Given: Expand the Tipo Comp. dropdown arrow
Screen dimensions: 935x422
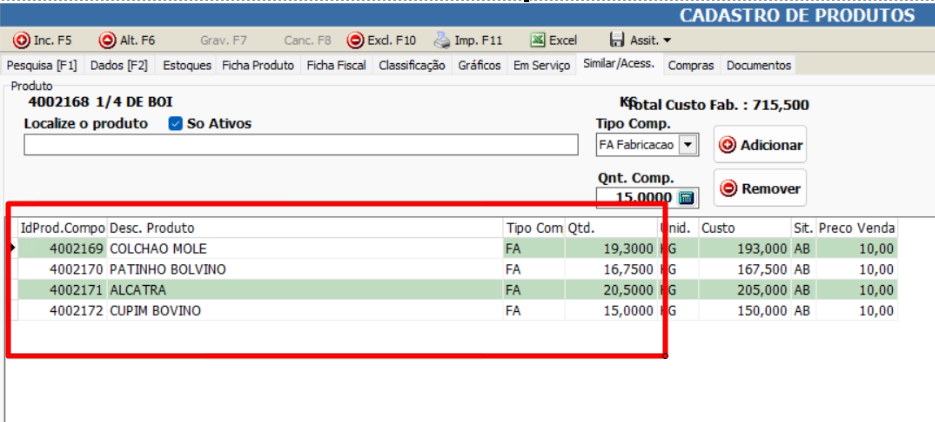Looking at the screenshot, I should (x=687, y=145).
